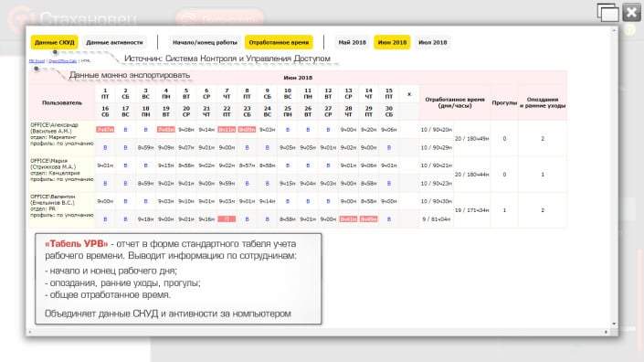
Task: Click the 10 / 90ч29м half-month subtotal
Action: pos(436,147)
